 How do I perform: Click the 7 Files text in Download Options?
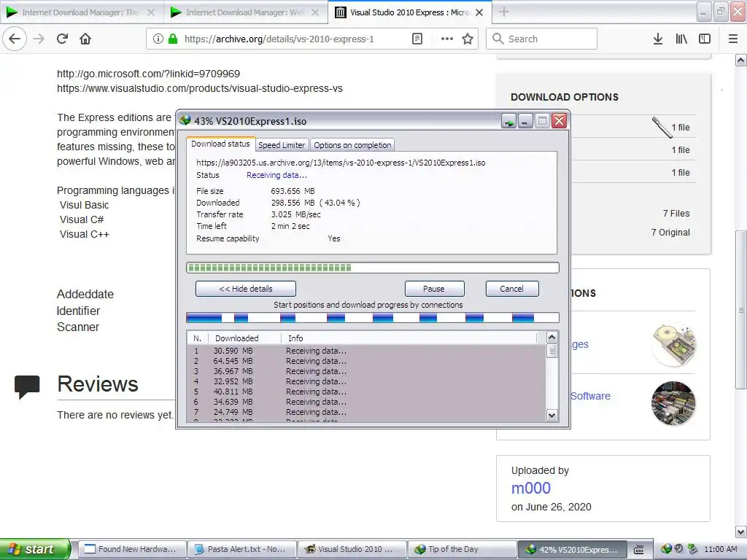pyautogui.click(x=676, y=214)
